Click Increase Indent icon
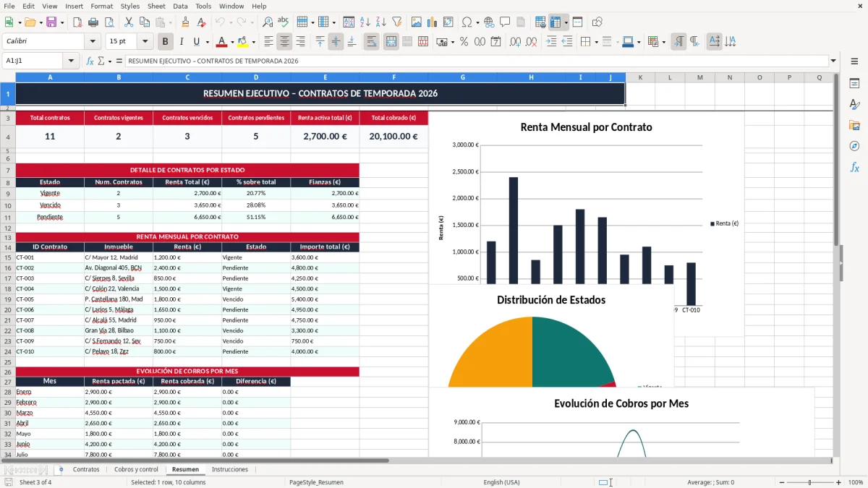This screenshot has width=868, height=488. click(551, 42)
